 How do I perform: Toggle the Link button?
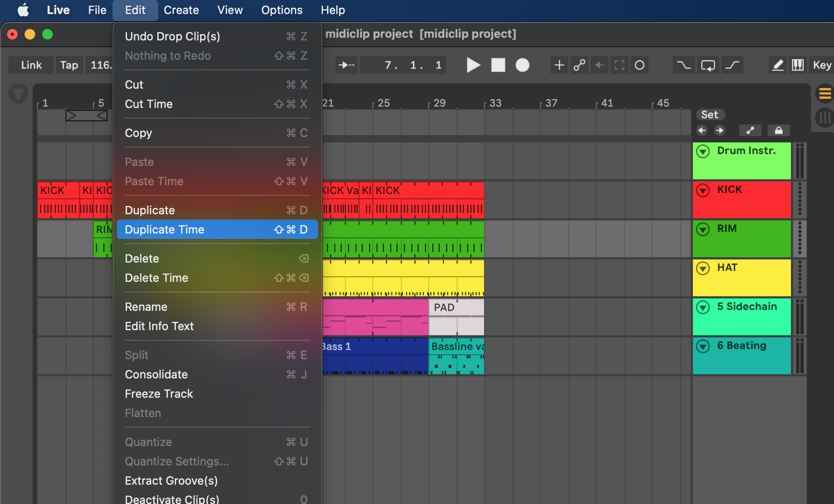[x=31, y=65]
